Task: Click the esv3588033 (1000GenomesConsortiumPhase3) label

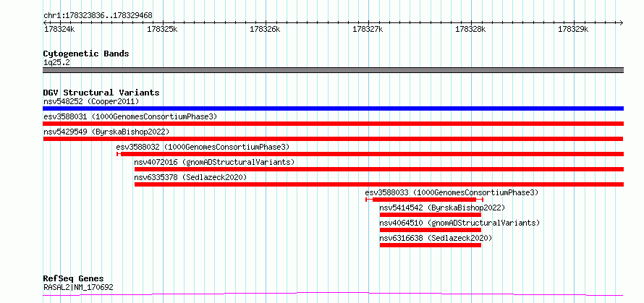Action: pos(452,192)
